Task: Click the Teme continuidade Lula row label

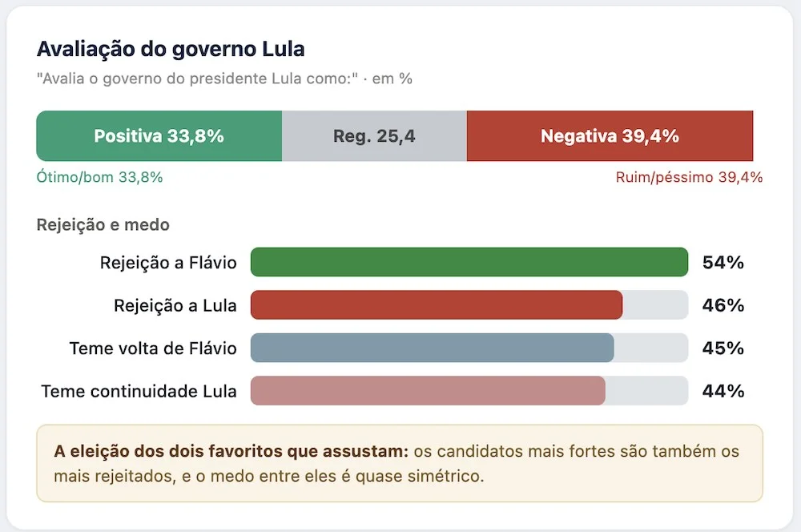Action: point(139,392)
